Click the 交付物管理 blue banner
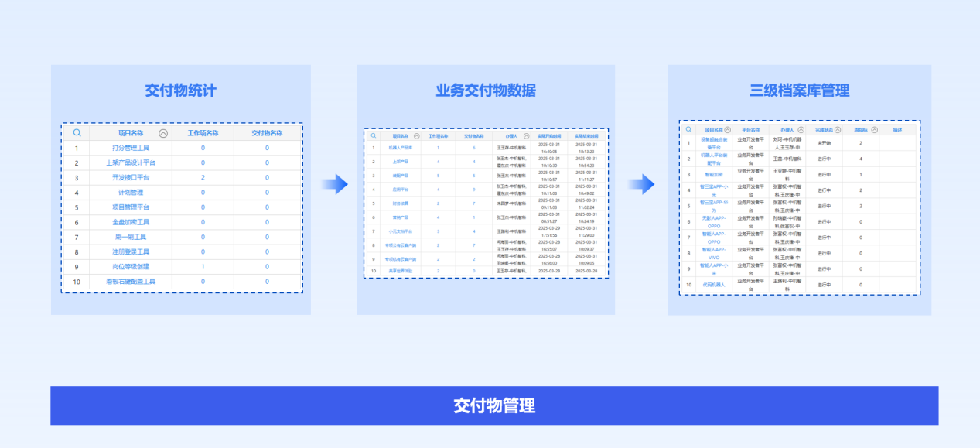The image size is (980, 448). click(x=494, y=405)
